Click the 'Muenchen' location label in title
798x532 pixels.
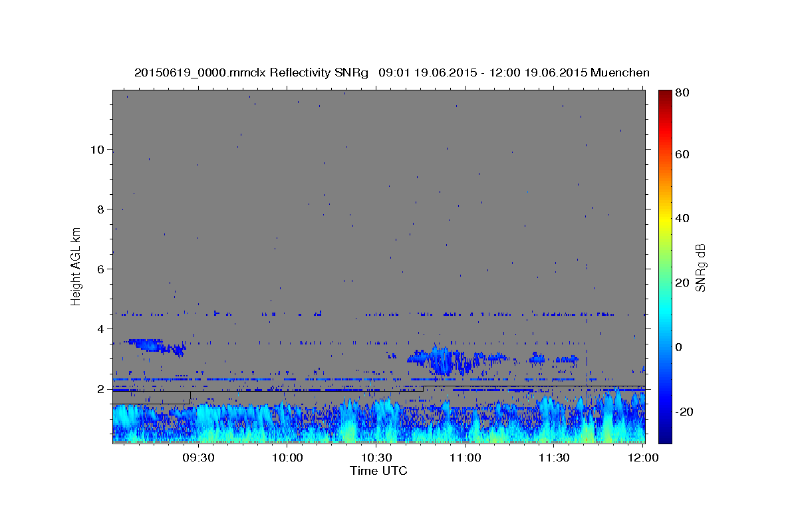click(x=620, y=72)
